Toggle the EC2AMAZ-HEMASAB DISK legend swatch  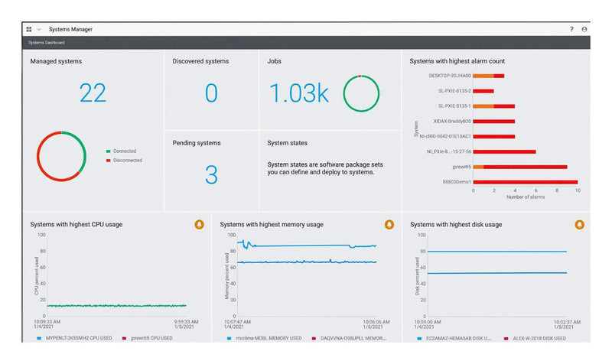pos(419,338)
